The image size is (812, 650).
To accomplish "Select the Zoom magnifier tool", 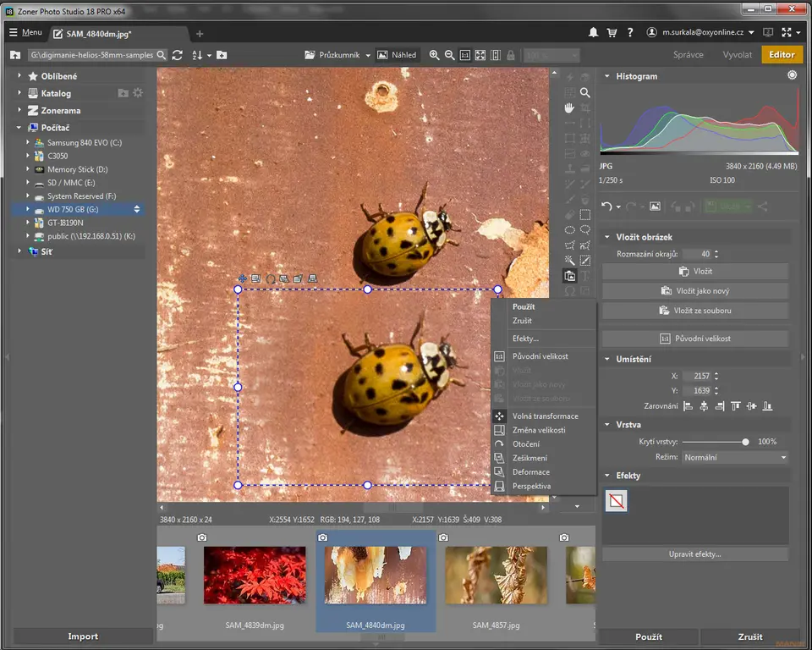I will pyautogui.click(x=584, y=92).
